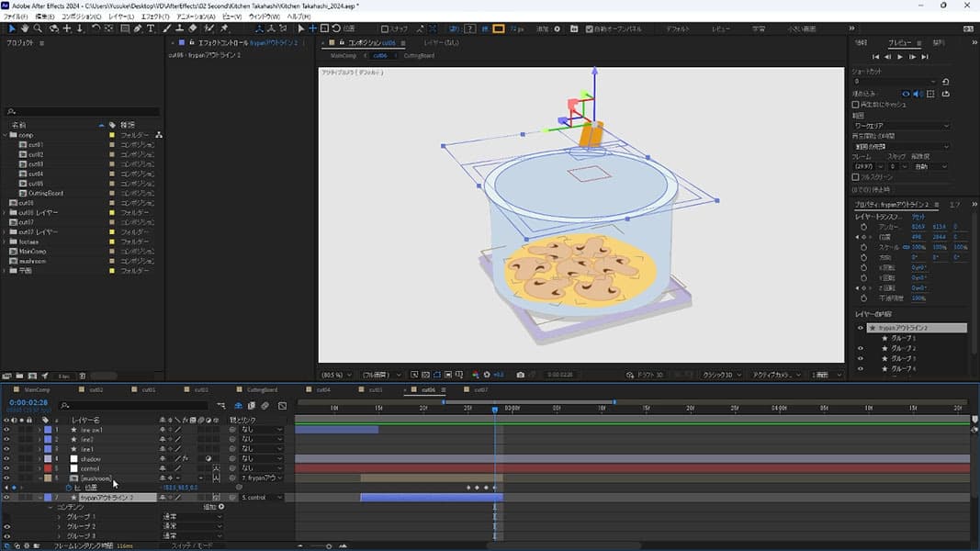
Task: Enable the cache before playback checkbox
Action: (x=856, y=105)
